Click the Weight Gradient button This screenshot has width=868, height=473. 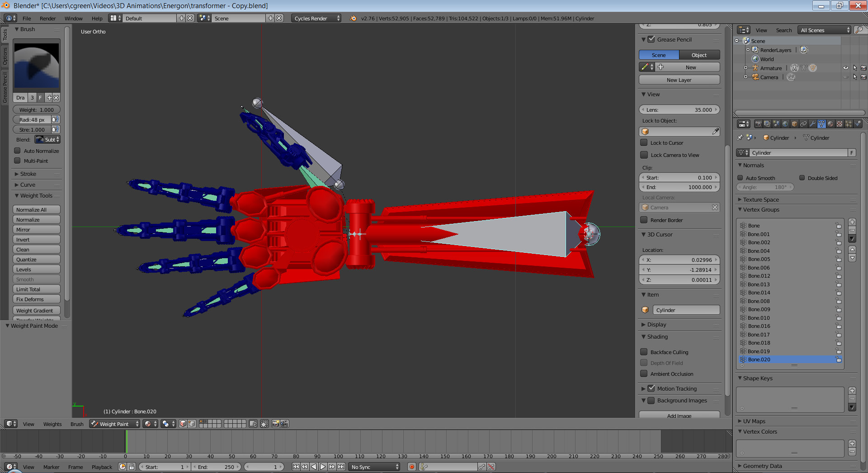pos(37,310)
